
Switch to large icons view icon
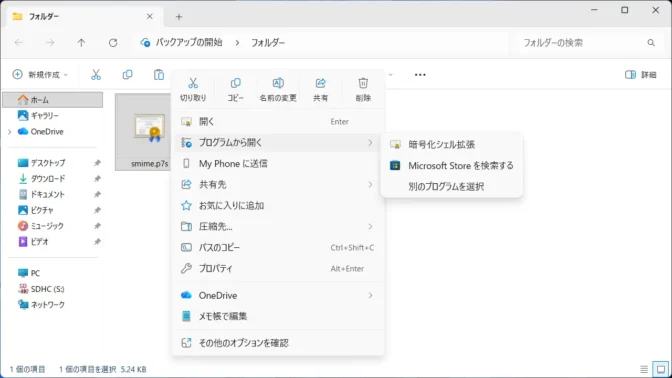[x=660, y=369]
